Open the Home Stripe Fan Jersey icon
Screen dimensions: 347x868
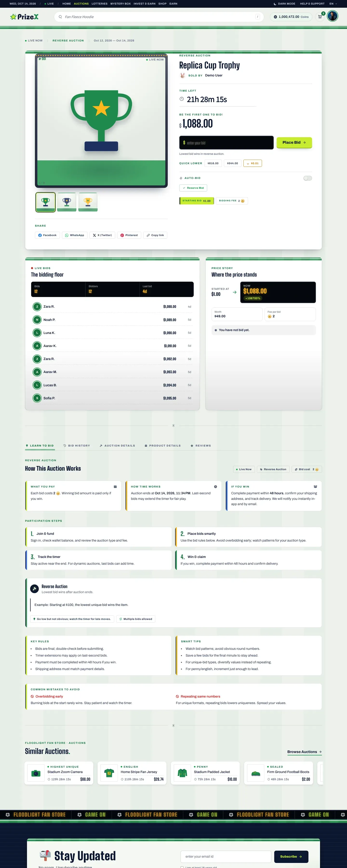pyautogui.click(x=109, y=773)
